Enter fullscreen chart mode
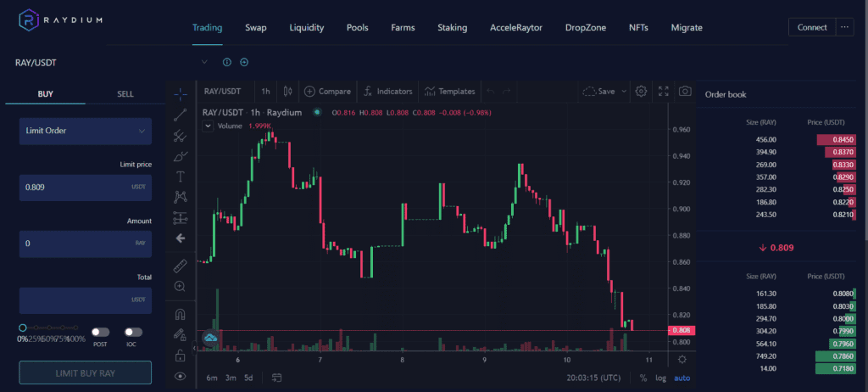868x392 pixels. click(664, 91)
